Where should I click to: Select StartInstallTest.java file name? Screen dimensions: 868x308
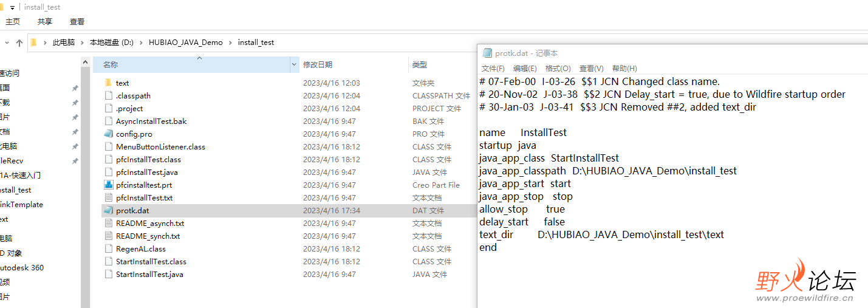tap(149, 274)
